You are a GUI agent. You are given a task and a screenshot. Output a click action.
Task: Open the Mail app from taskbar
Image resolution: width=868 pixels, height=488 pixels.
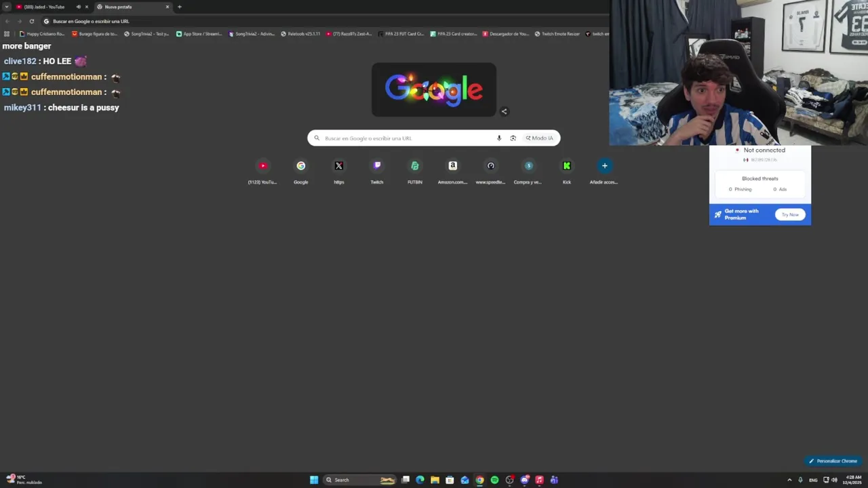click(x=465, y=480)
